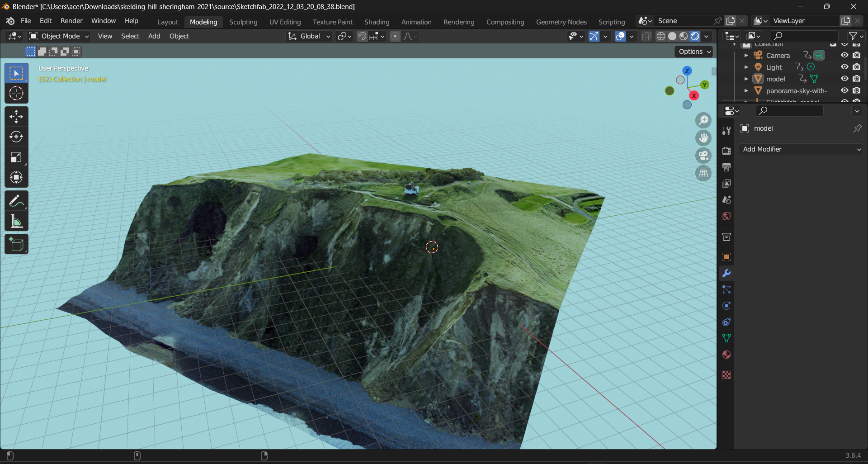This screenshot has height=464, width=868.
Task: Open Modifier properties wrench tab
Action: tap(726, 273)
